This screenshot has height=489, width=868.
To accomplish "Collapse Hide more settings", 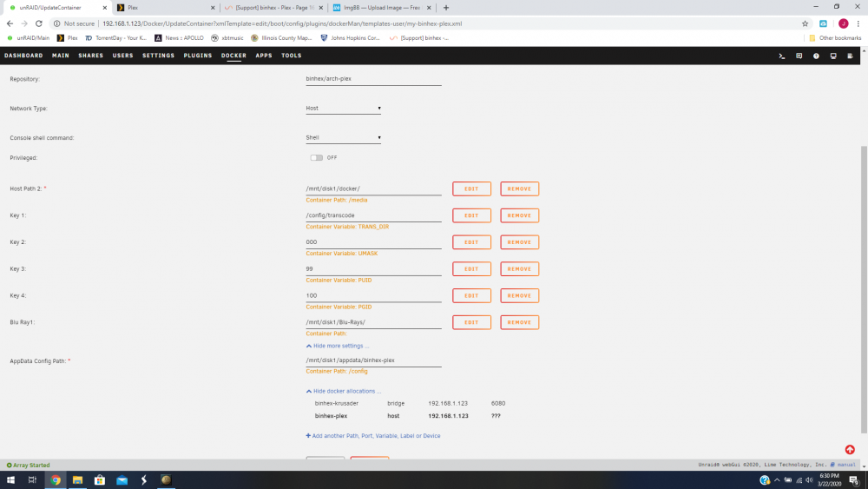I will pos(337,346).
